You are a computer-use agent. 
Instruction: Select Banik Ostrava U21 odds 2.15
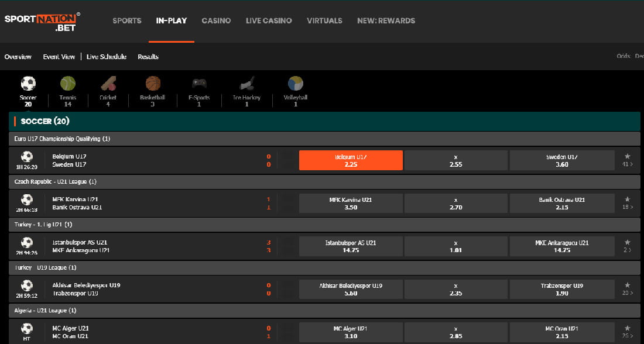[562, 203]
